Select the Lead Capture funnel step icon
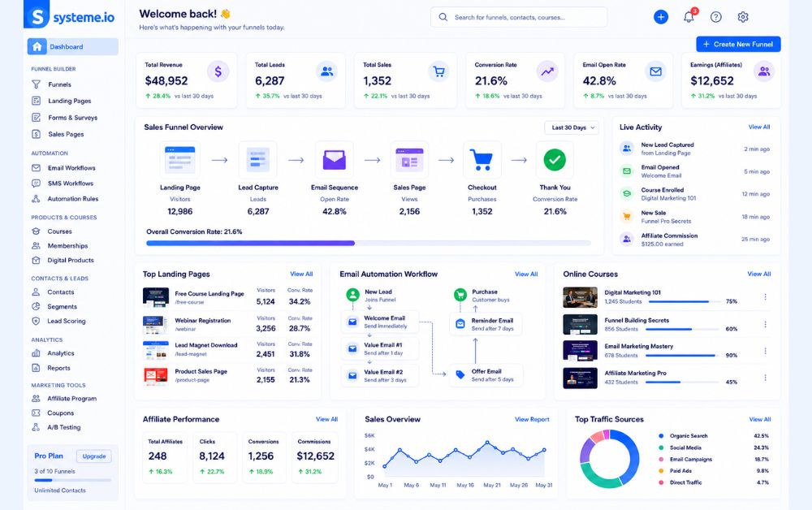This screenshot has width=812, height=510. point(258,160)
